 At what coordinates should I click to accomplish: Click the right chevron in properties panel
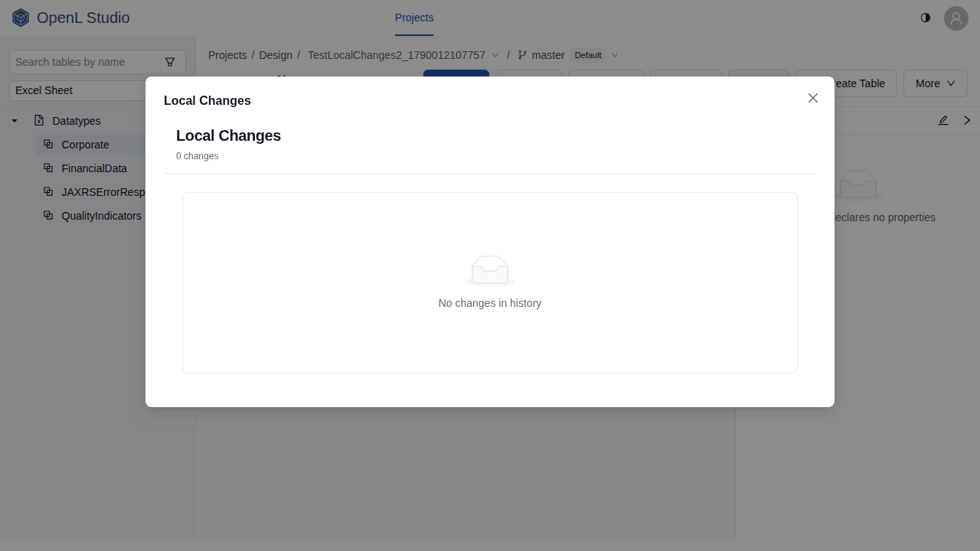pos(967,120)
